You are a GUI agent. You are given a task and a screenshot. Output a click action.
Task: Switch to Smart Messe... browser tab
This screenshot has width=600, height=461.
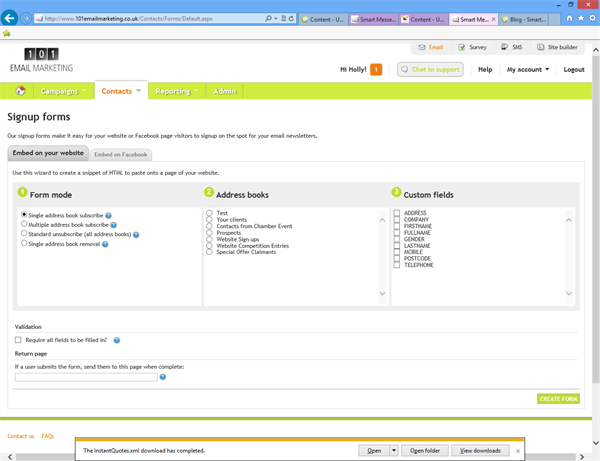click(x=374, y=19)
